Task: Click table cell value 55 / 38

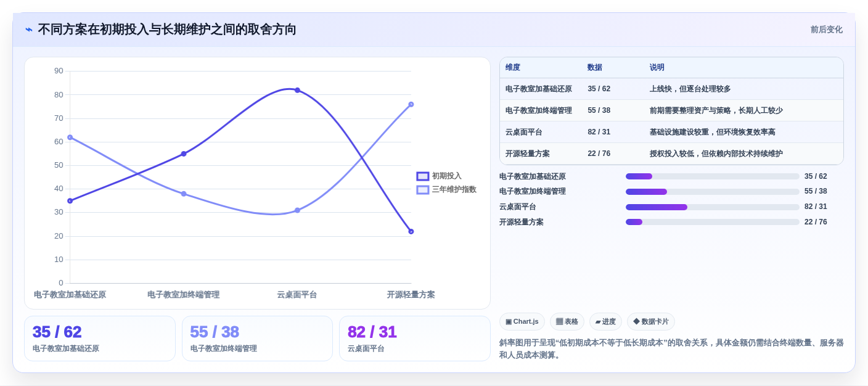Action: (599, 110)
